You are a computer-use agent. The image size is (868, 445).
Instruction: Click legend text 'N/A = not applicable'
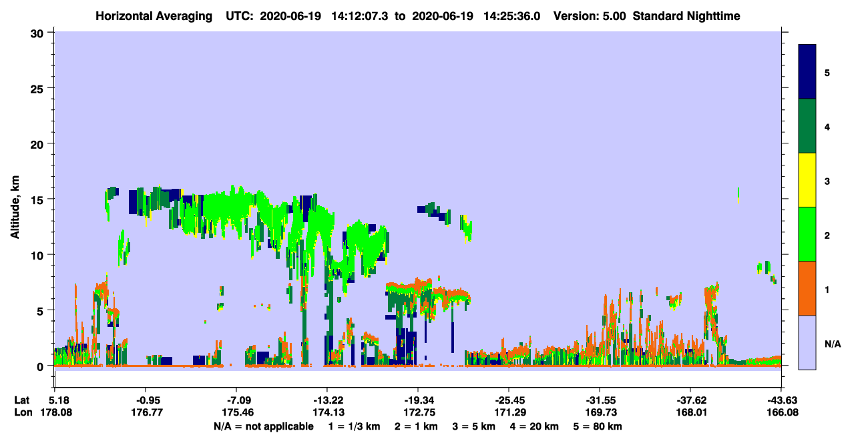(264, 426)
